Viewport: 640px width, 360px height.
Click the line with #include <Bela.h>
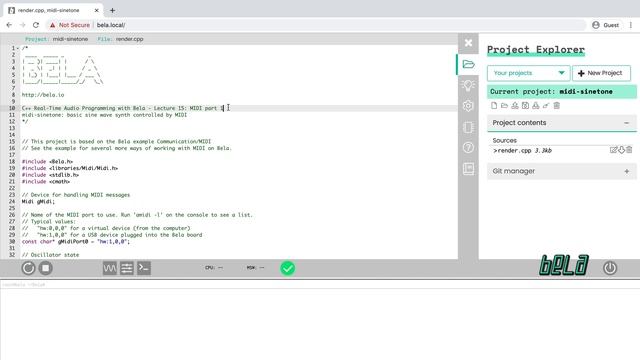click(47, 162)
